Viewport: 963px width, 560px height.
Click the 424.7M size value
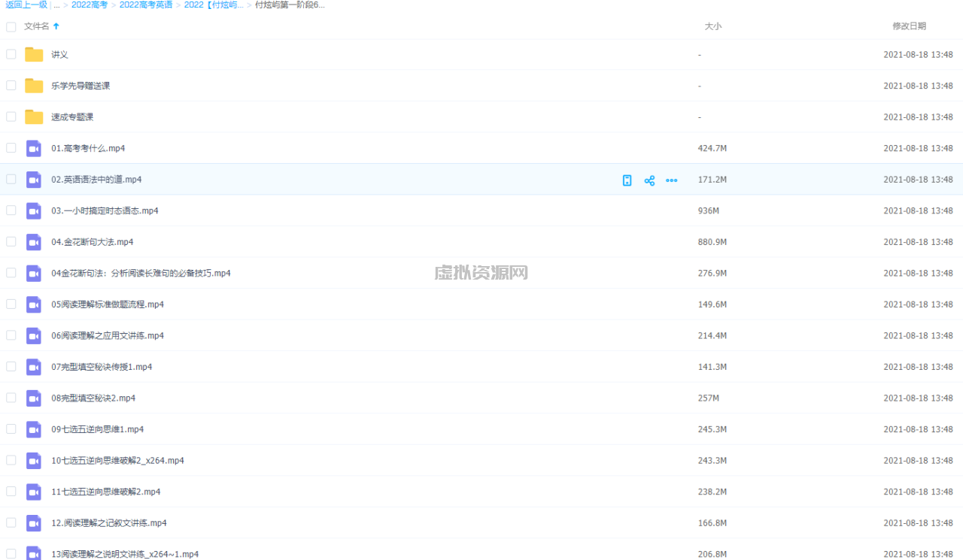click(712, 148)
